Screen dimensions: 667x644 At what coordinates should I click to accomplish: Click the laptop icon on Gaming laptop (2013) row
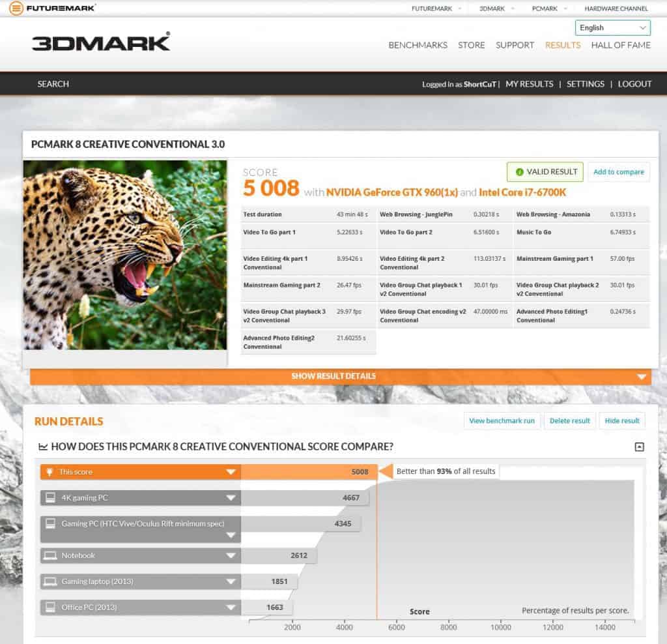point(49,581)
